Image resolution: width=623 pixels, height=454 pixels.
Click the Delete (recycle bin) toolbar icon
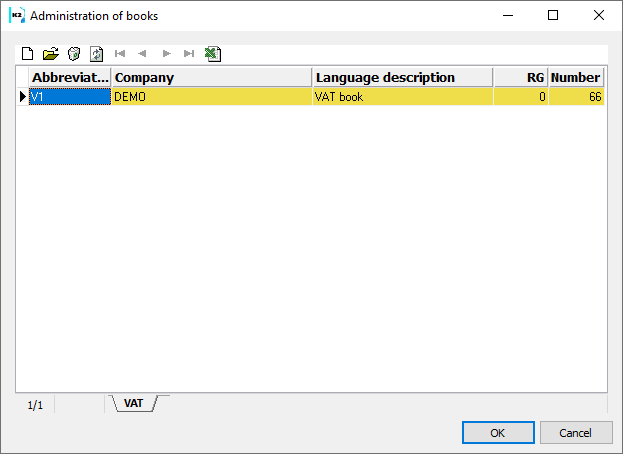tap(73, 54)
